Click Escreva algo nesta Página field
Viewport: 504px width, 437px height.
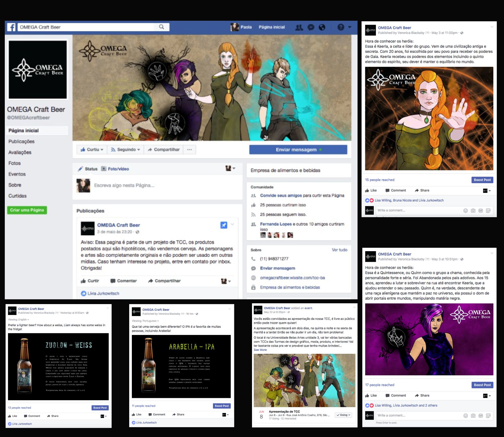[x=124, y=185]
